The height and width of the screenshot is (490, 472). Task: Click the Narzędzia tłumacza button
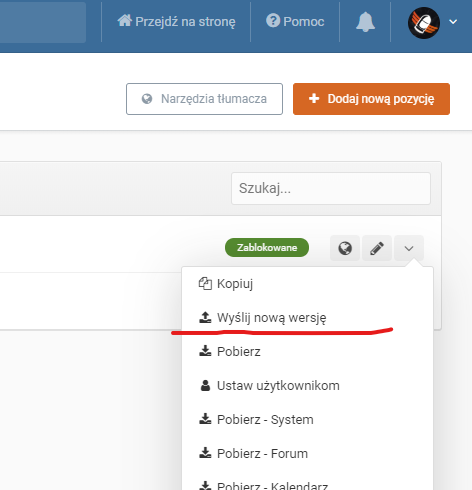click(x=204, y=99)
